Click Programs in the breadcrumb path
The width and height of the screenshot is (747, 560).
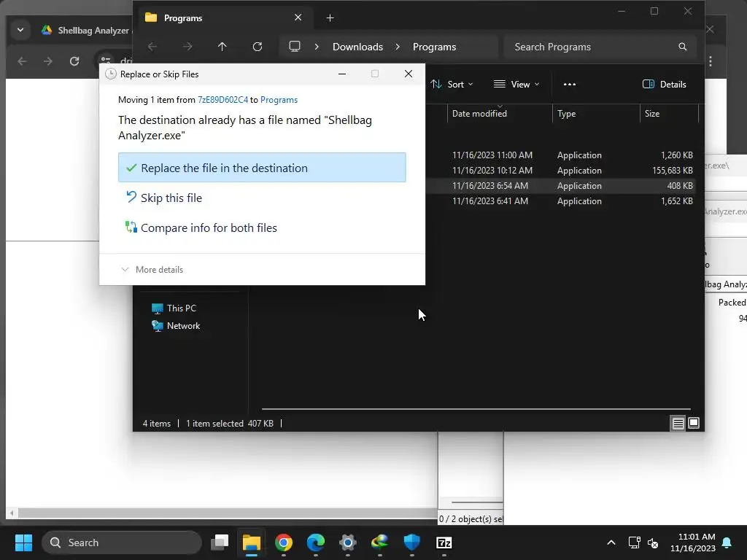point(434,47)
